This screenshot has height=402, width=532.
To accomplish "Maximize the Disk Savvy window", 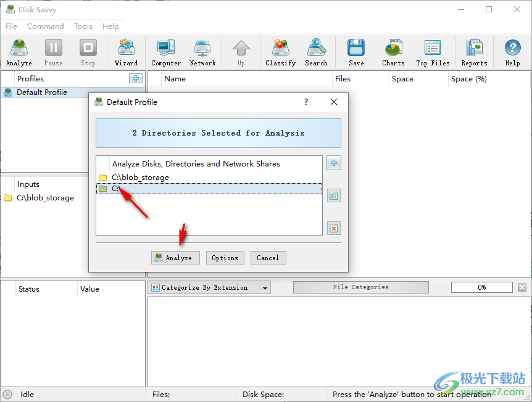I will (489, 9).
